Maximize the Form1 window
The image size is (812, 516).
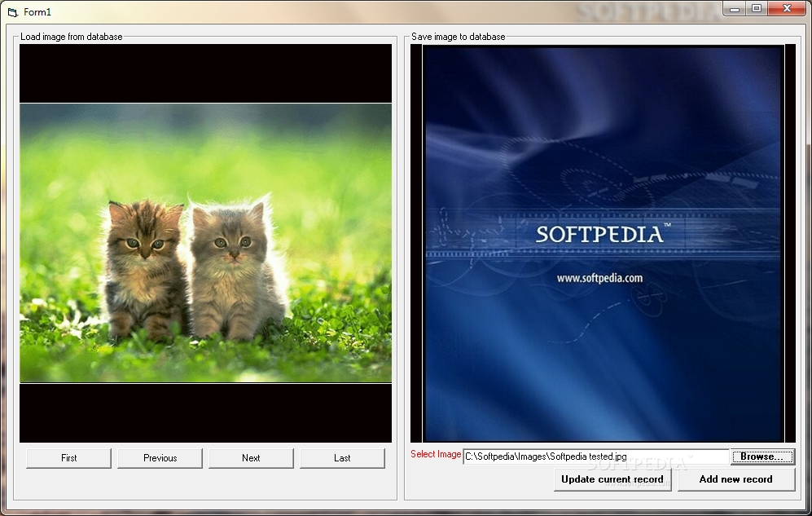coord(757,9)
